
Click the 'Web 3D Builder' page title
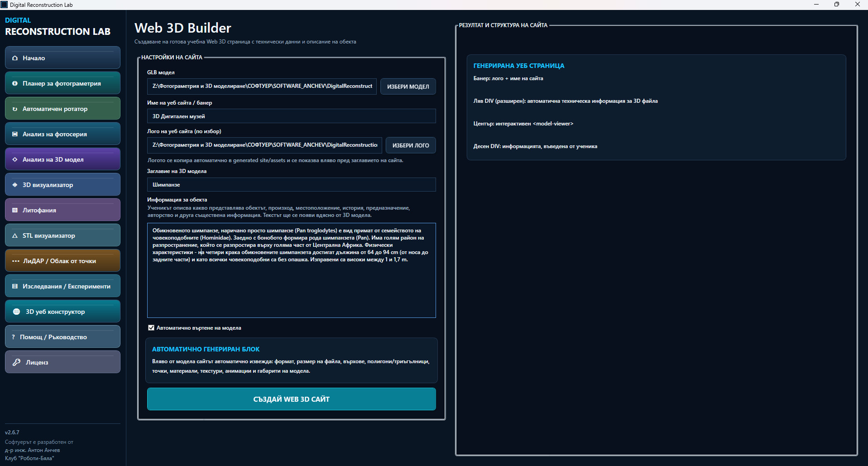[183, 28]
